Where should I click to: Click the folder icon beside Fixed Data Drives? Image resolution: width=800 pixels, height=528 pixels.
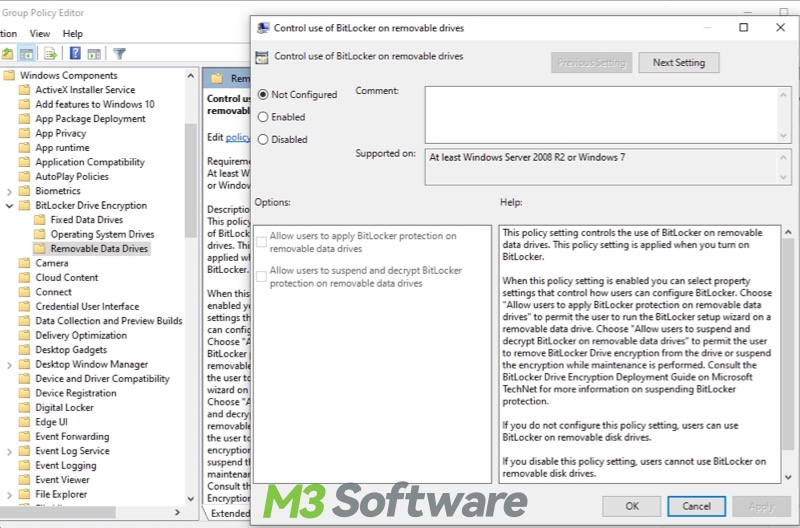click(x=39, y=220)
